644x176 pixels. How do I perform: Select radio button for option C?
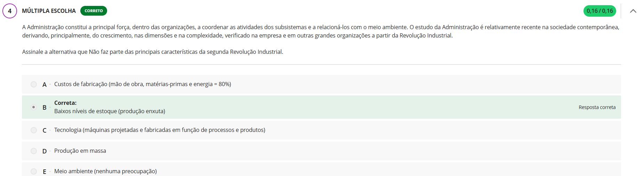[34, 130]
